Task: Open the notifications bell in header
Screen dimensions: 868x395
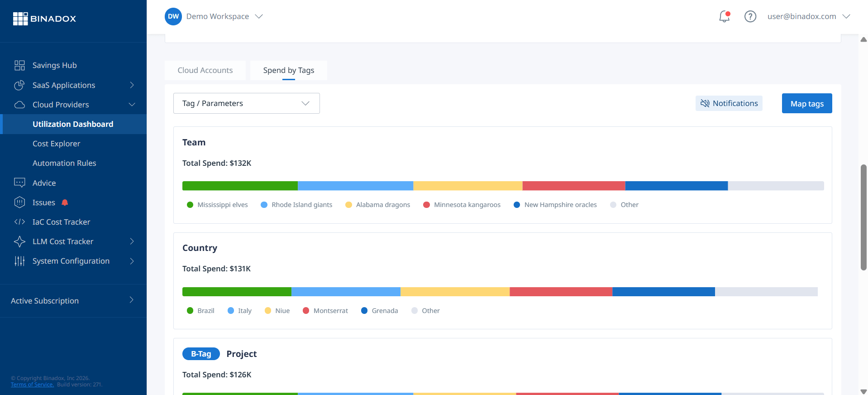Action: click(x=725, y=16)
